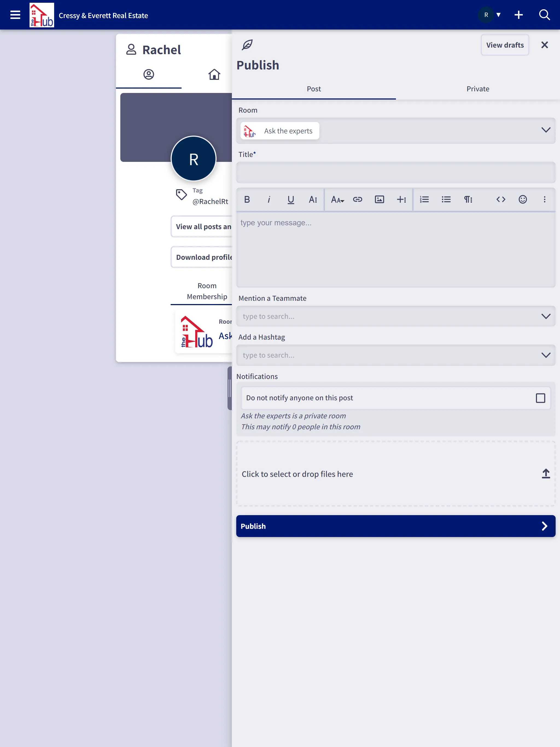Select the Italic formatting icon
The height and width of the screenshot is (747, 560).
point(269,199)
